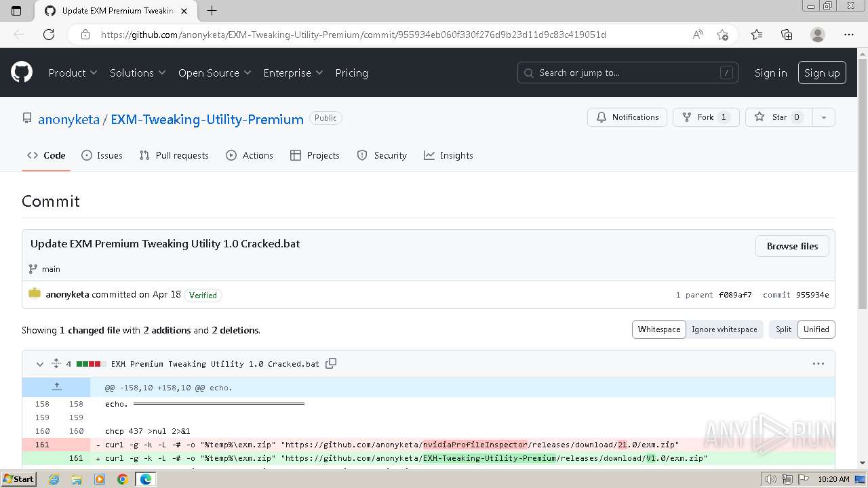Open the anonyketa owner profile link
Screen dimensions: 868x488
click(x=68, y=119)
